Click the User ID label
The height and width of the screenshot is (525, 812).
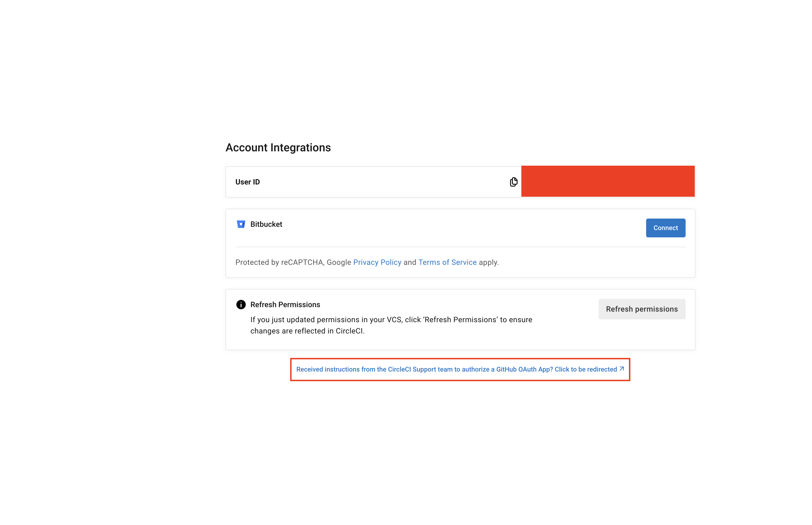(x=247, y=182)
